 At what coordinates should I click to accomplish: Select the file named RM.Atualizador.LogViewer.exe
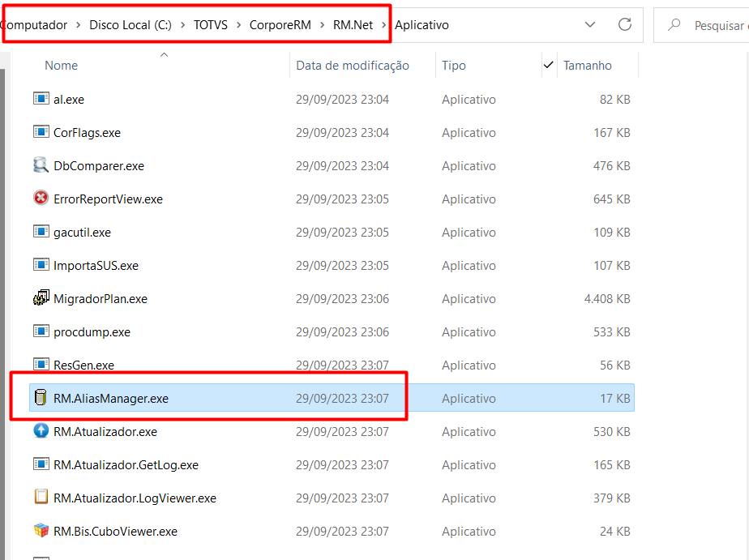tap(135, 498)
